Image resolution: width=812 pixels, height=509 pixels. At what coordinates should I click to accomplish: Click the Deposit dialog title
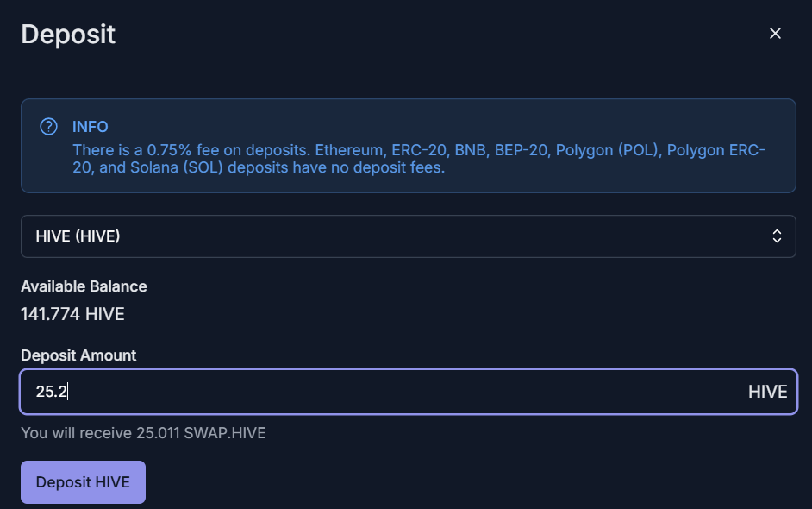coord(68,35)
